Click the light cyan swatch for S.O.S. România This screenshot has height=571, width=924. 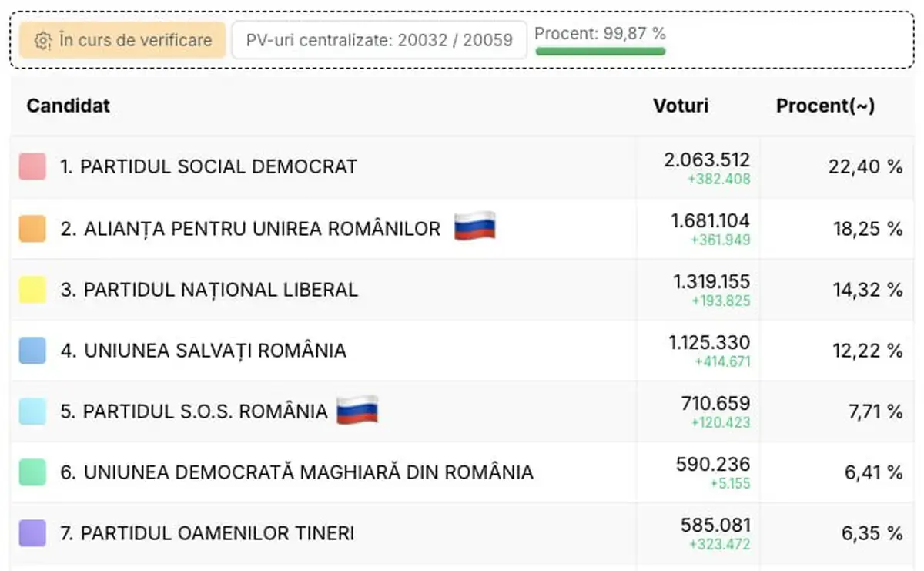32,411
